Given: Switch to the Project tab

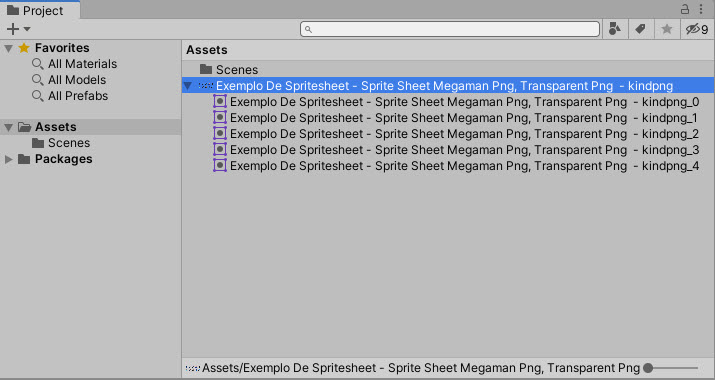Looking at the screenshot, I should pos(40,10).
